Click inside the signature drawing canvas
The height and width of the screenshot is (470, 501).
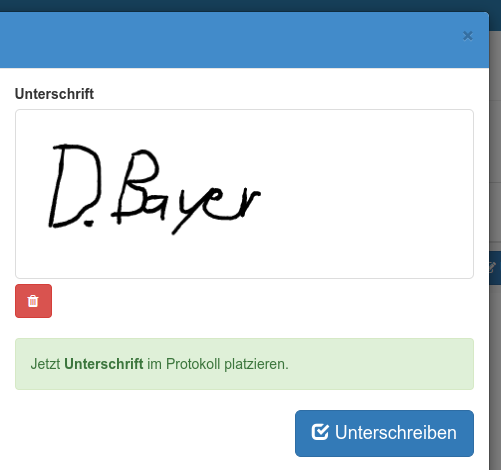point(244,194)
